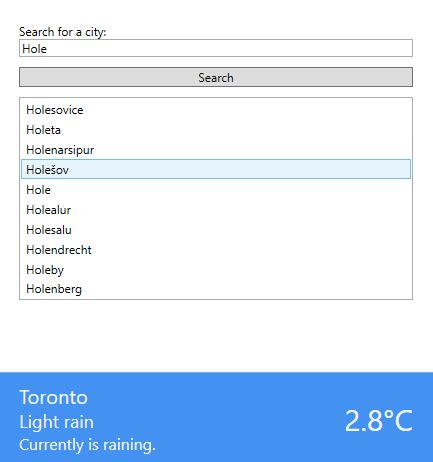Focus the city search input field
The image size is (433, 462).
tap(216, 48)
